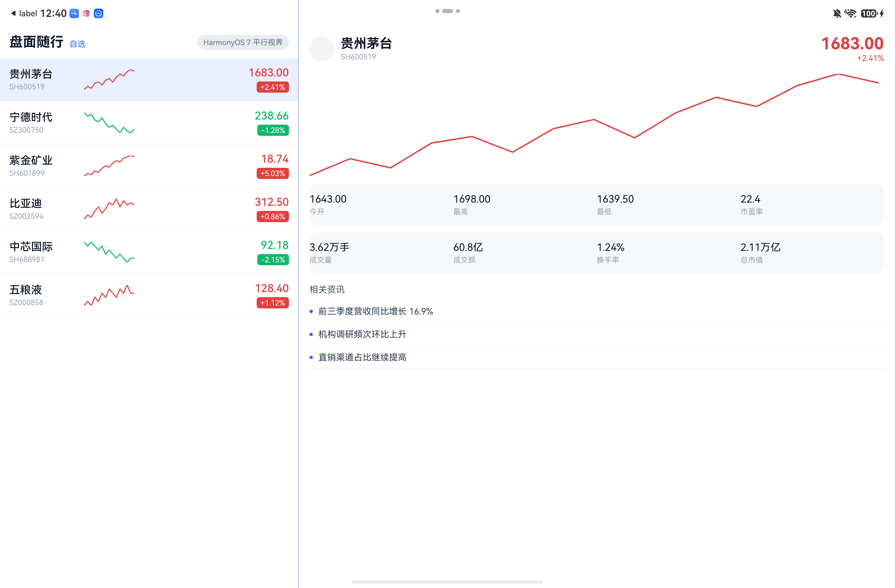Image resolution: width=895 pixels, height=588 pixels.
Task: Tap the HarmonyOS 7 平行视界 badge
Action: click(x=243, y=43)
